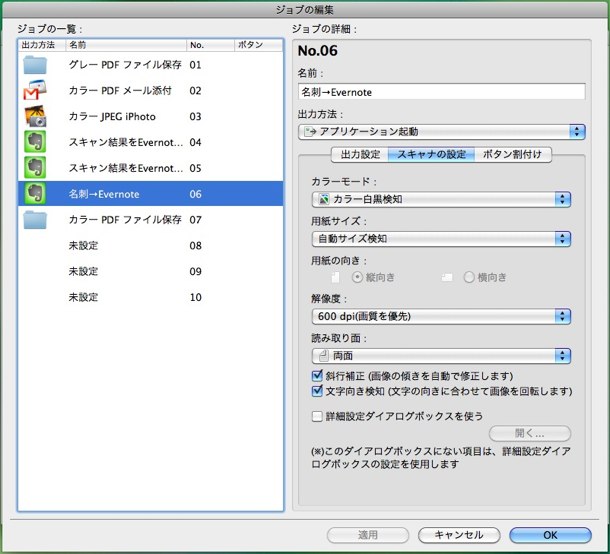This screenshot has height=554, width=610.
Task: Click the 名前 text field
Action: [x=442, y=92]
